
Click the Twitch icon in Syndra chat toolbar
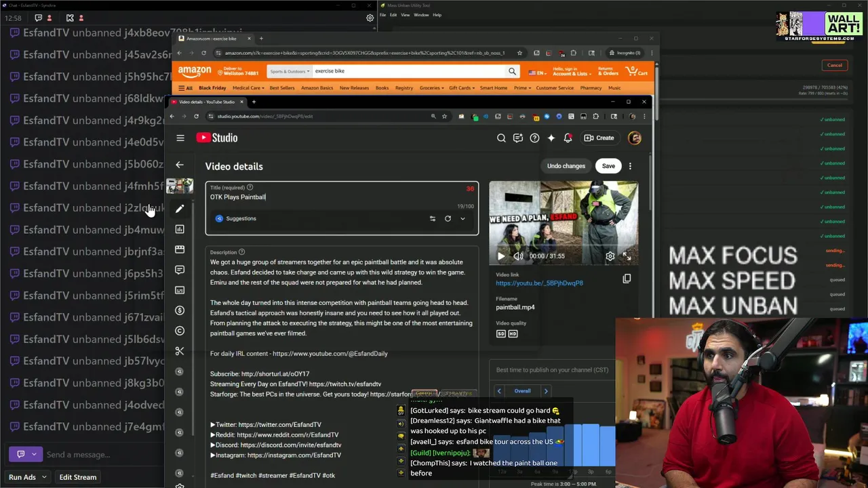tap(38, 18)
